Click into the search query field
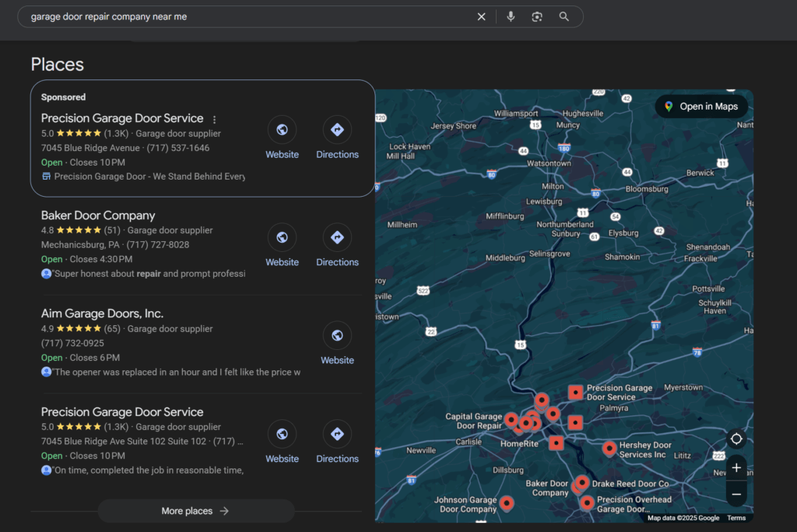 point(249,16)
